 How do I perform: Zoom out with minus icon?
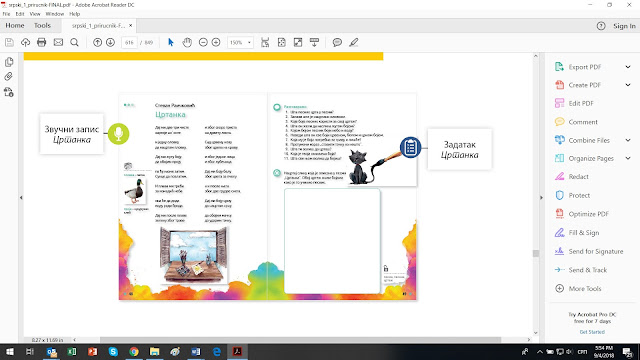click(x=203, y=42)
